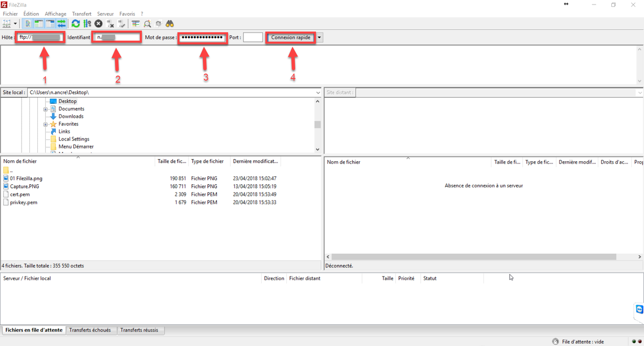The width and height of the screenshot is (644, 346).
Task: Click the local tree vertical scrollbar thumb
Action: pos(317,124)
